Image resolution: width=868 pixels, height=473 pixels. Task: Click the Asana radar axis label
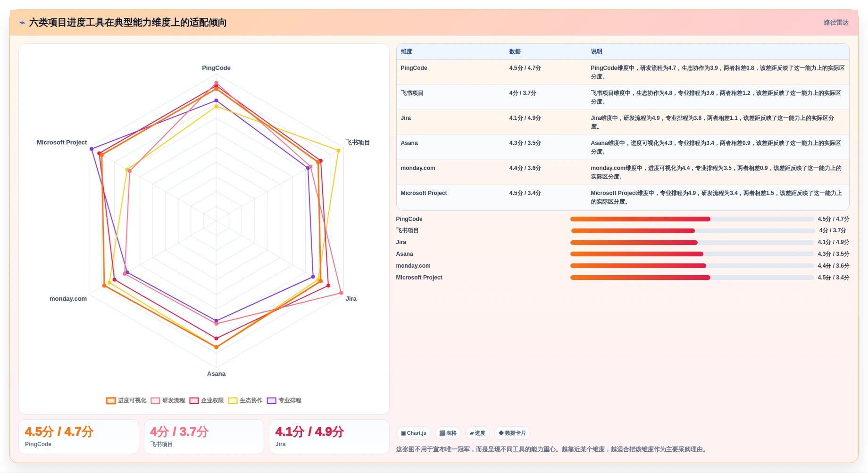click(216, 374)
